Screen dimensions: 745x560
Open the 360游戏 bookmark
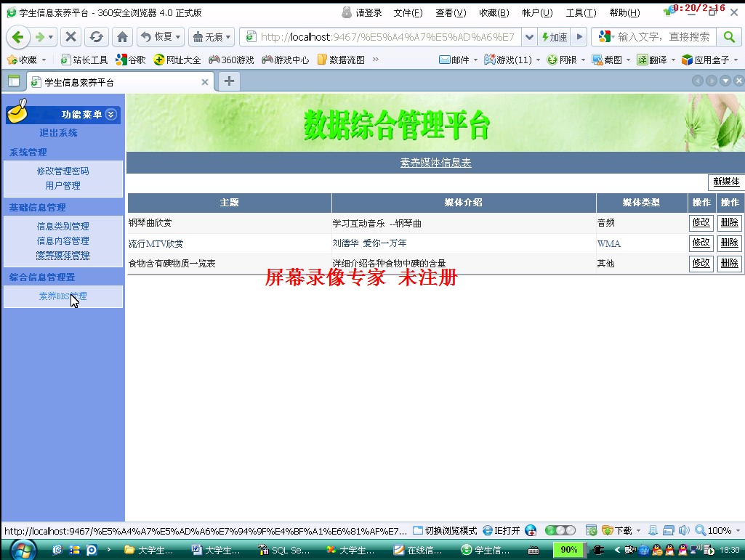pyautogui.click(x=231, y=60)
